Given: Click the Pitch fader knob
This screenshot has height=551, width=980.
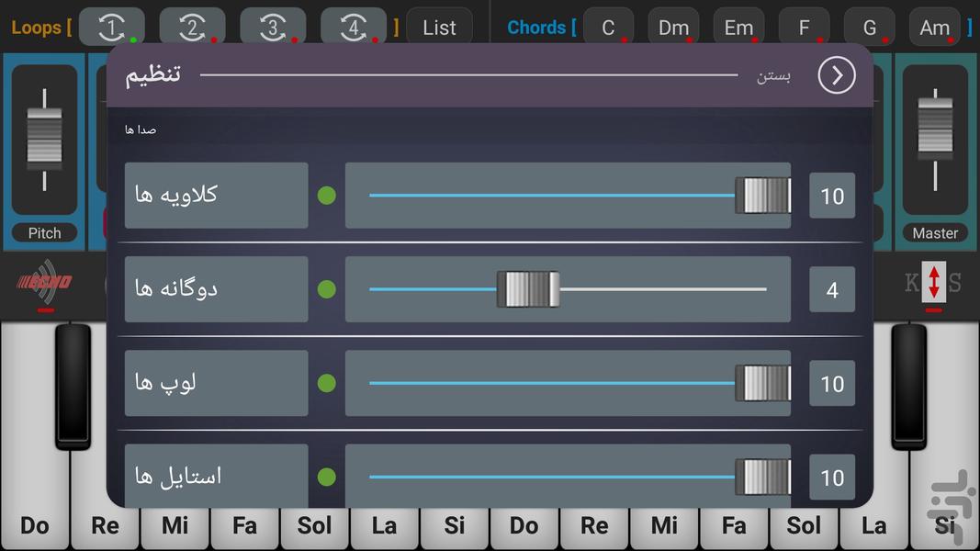Looking at the screenshot, I should [44, 139].
